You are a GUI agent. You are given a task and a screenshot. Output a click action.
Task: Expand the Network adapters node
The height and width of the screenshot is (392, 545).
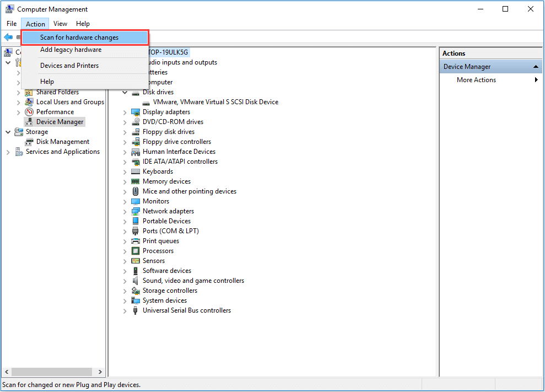click(124, 211)
